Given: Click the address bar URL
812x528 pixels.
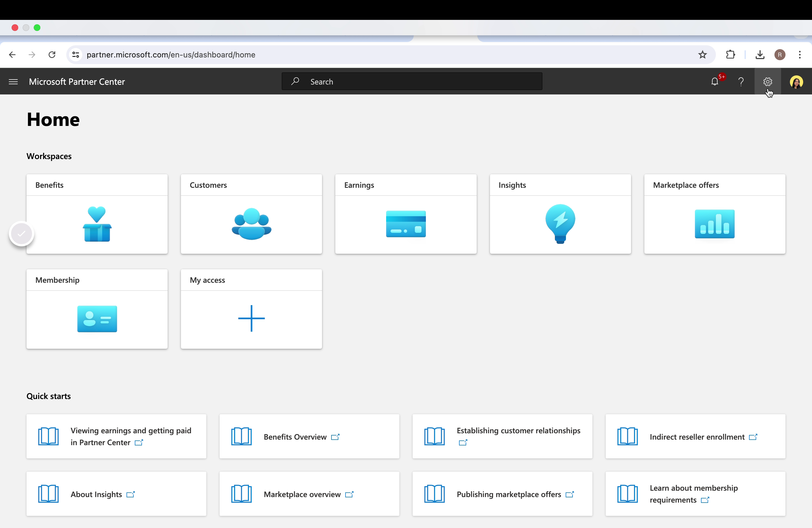Looking at the screenshot, I should [171, 55].
